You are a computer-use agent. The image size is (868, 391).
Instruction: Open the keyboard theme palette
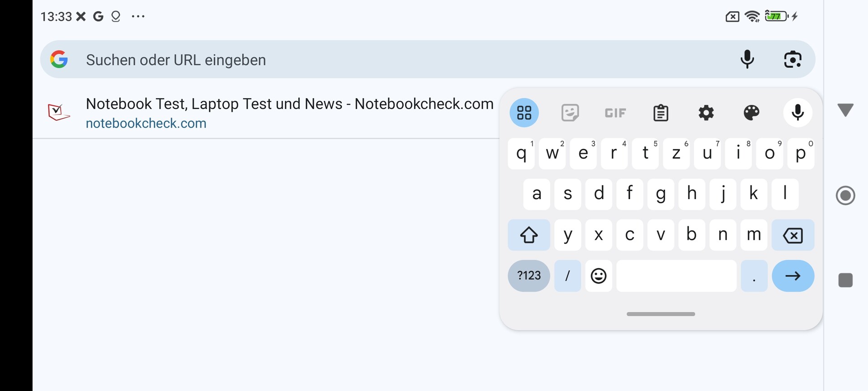751,113
